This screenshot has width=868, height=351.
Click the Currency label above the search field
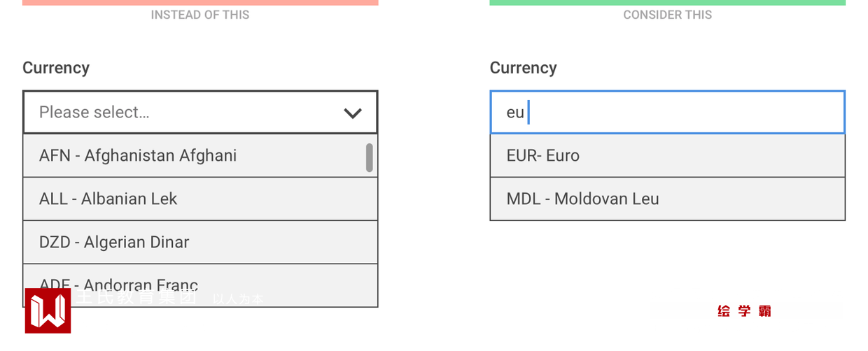coord(523,68)
